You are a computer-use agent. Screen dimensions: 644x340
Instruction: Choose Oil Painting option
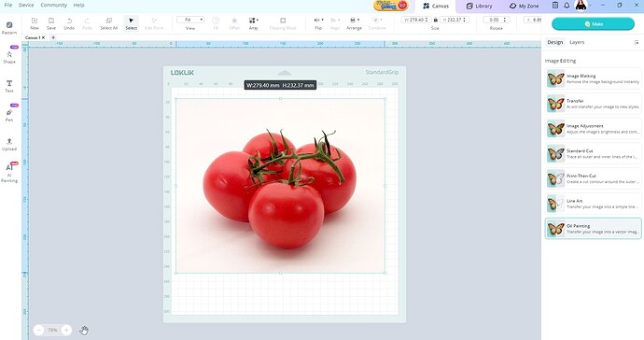(x=593, y=229)
